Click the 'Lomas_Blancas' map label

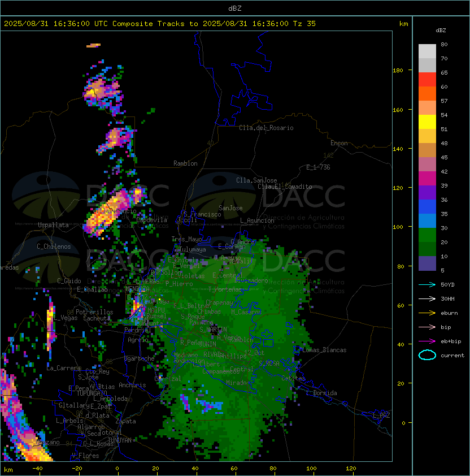pos(324,350)
